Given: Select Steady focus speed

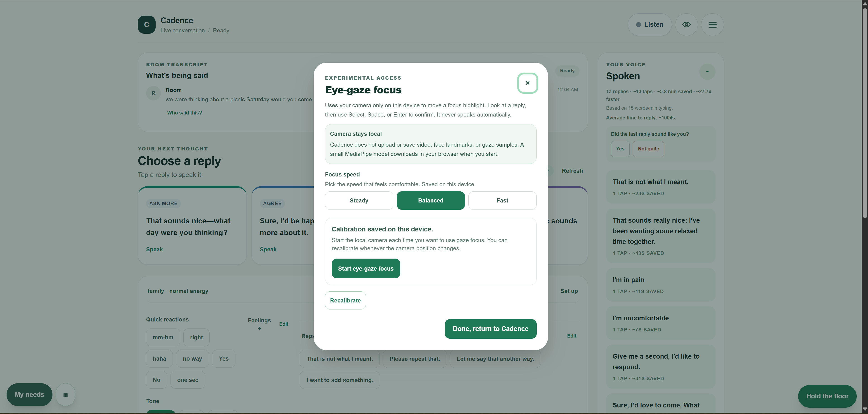Looking at the screenshot, I should (x=359, y=201).
